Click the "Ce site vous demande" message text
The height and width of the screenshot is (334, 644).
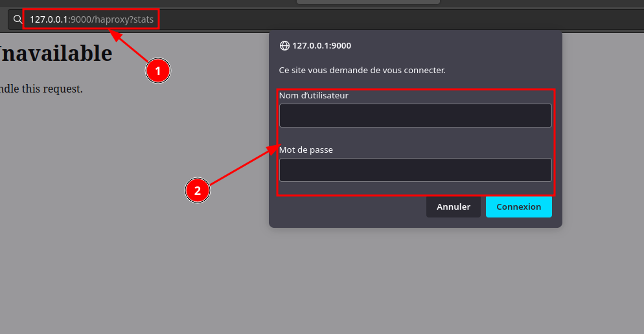362,70
